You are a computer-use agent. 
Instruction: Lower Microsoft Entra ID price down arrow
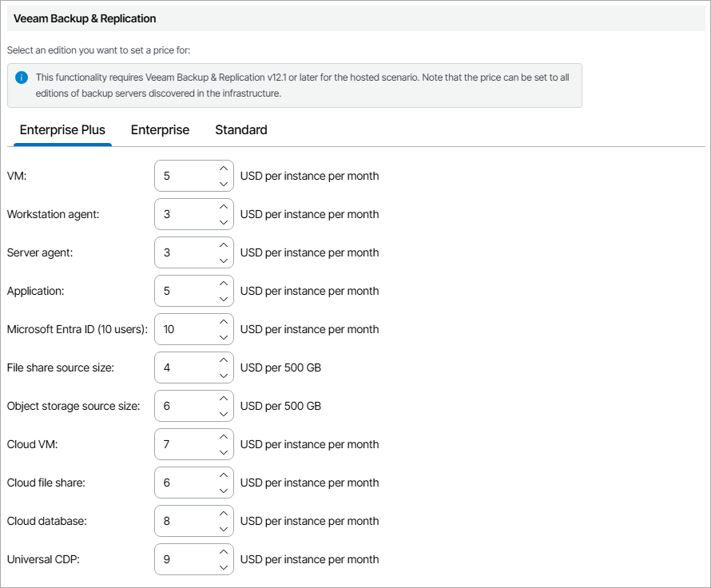pyautogui.click(x=224, y=337)
